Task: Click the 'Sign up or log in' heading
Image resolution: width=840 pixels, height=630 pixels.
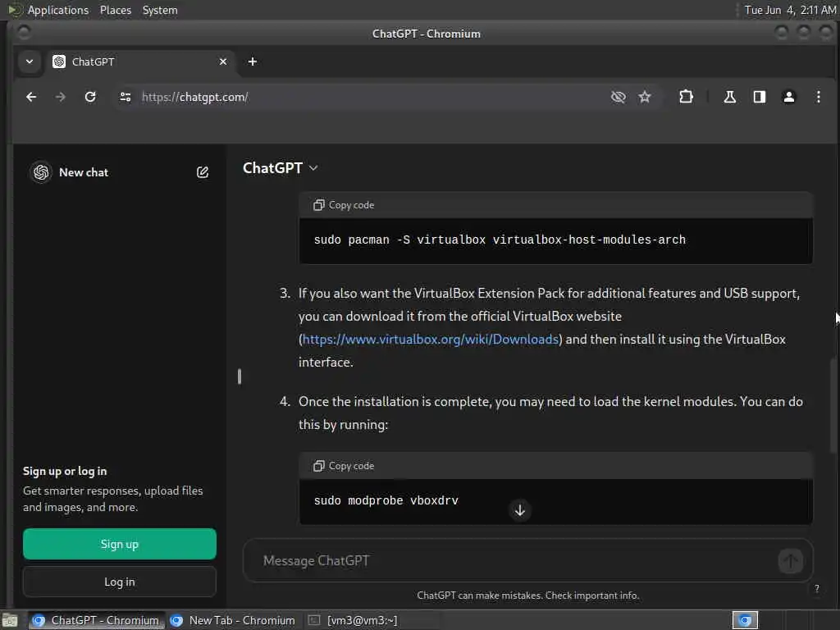Action: coord(65,471)
